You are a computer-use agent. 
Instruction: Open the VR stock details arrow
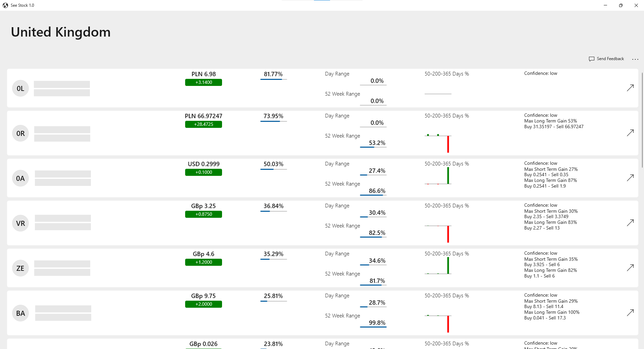(630, 223)
